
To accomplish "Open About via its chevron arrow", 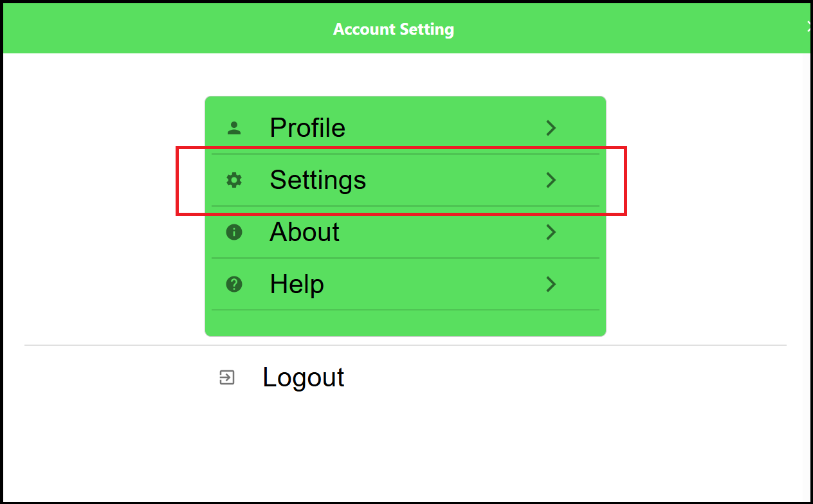I will point(551,232).
